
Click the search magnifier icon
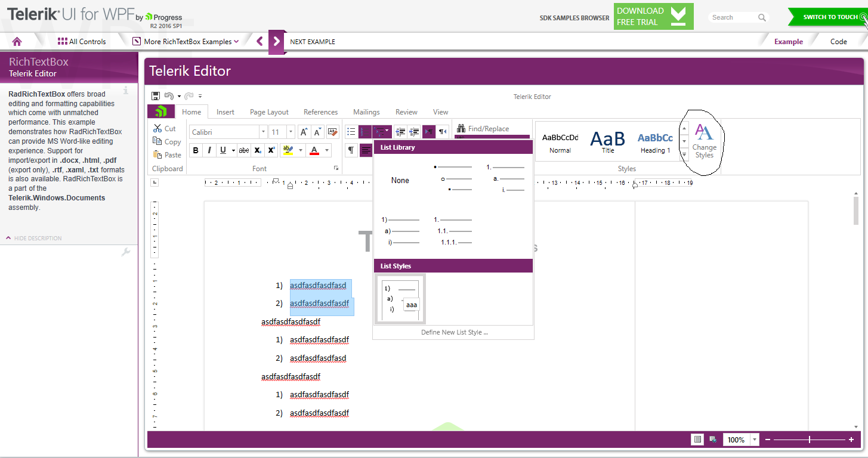(x=762, y=18)
